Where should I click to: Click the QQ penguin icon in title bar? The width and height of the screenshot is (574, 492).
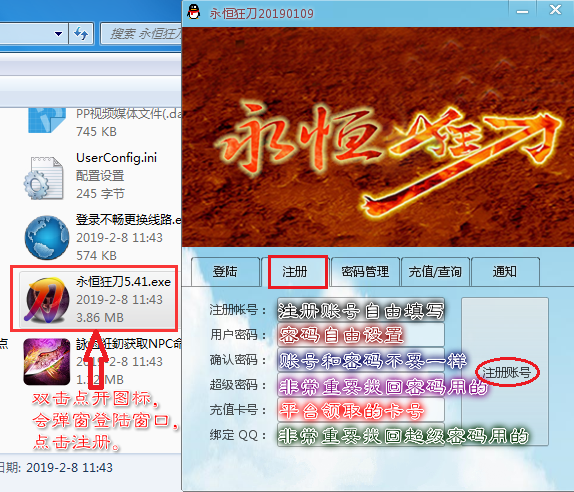click(x=194, y=11)
